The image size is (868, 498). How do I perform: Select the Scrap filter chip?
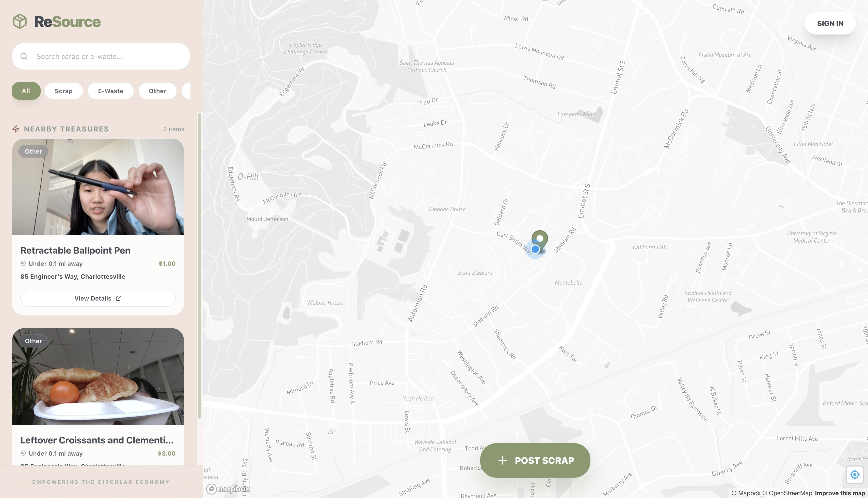click(64, 91)
